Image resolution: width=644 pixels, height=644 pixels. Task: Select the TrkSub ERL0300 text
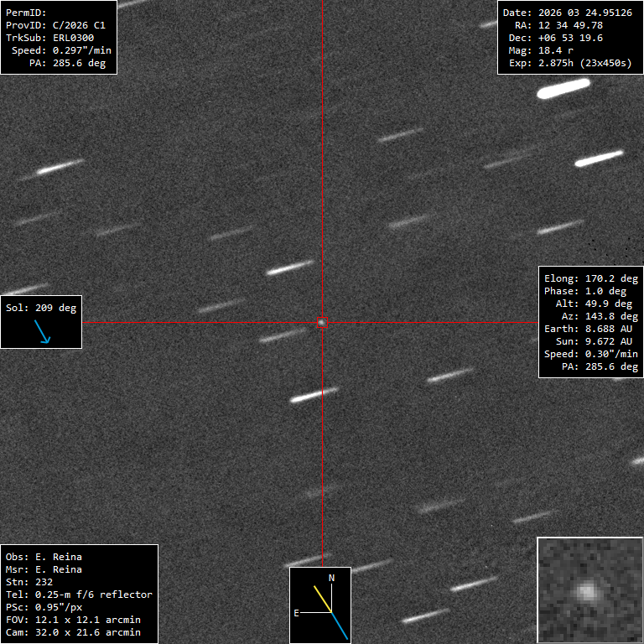tap(50, 38)
